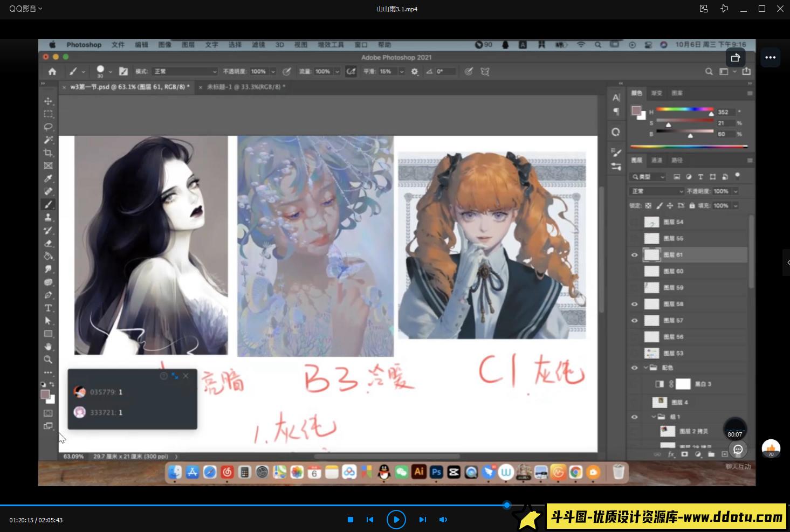Select the Hand tool
Viewport: 790px width, 532px height.
[48, 347]
